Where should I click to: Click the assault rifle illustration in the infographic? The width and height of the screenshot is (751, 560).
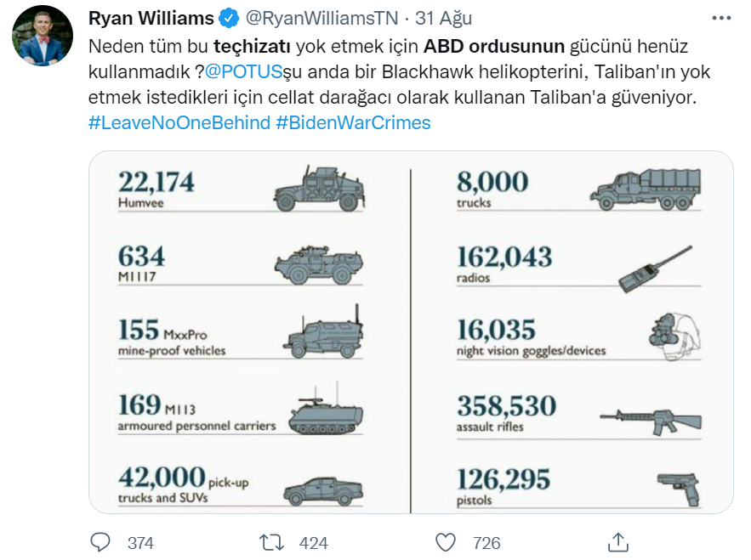point(651,417)
